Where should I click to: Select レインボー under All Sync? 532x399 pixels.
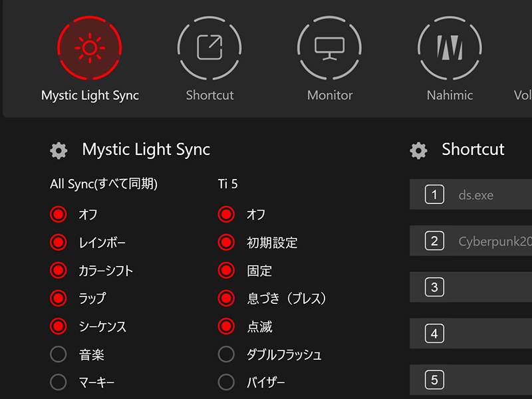point(59,242)
